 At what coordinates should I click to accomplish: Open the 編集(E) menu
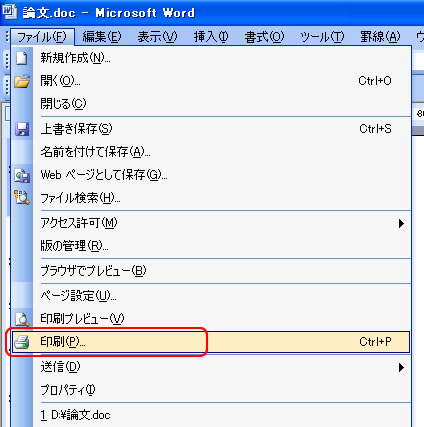point(102,37)
